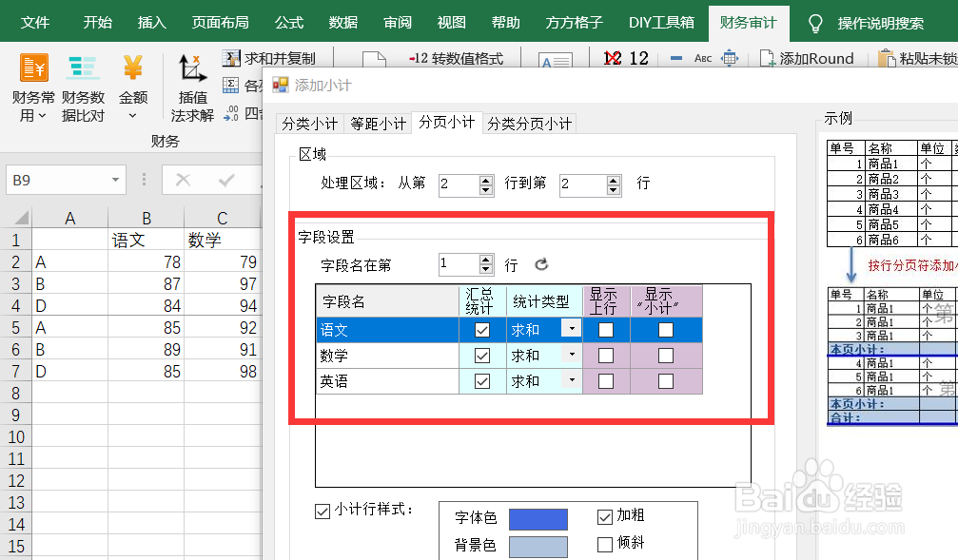This screenshot has width=958, height=560.
Task: Select row 5 header in worksheet
Action: tap(16, 328)
